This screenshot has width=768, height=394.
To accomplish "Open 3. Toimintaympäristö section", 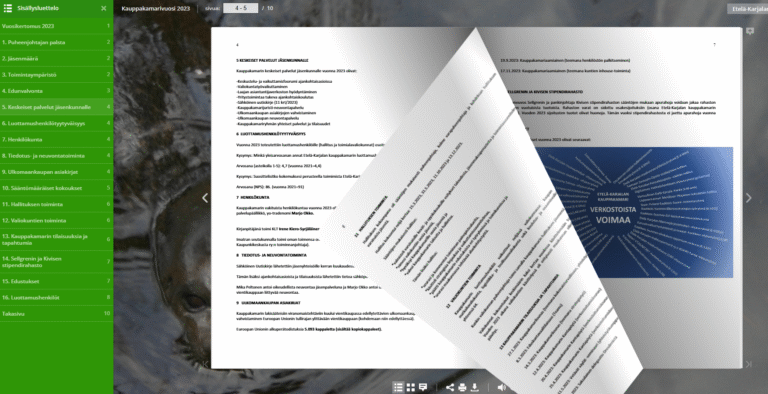I will click(57, 74).
